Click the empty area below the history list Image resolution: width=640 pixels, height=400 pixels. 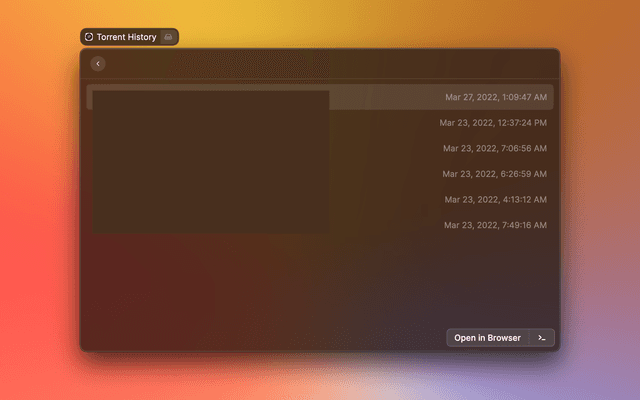(320, 280)
